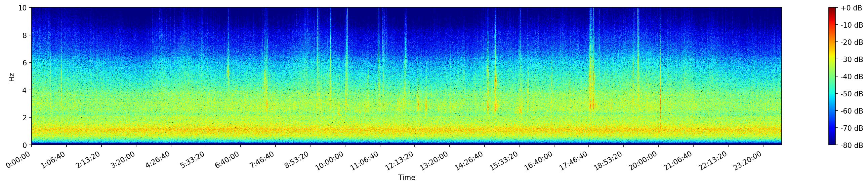The width and height of the screenshot is (868, 186).
Task: Click the "Hz" y-axis title
Action: click(12, 76)
